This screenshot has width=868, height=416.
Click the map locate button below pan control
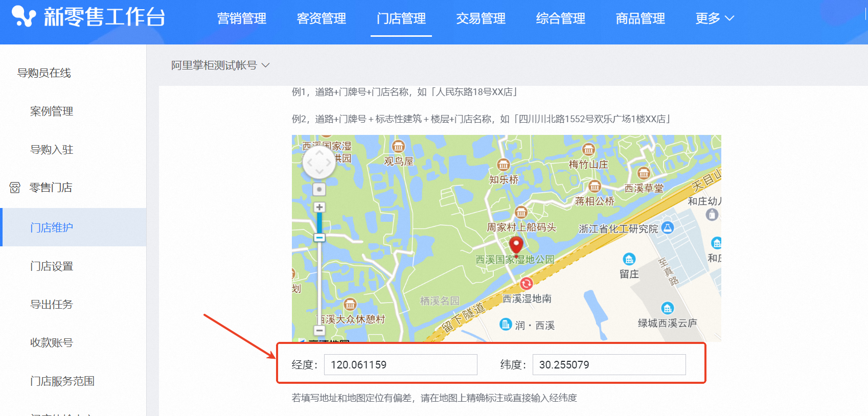pos(319,189)
